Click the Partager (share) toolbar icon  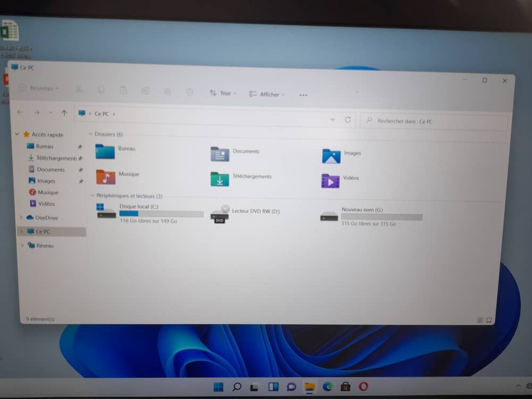(x=168, y=93)
